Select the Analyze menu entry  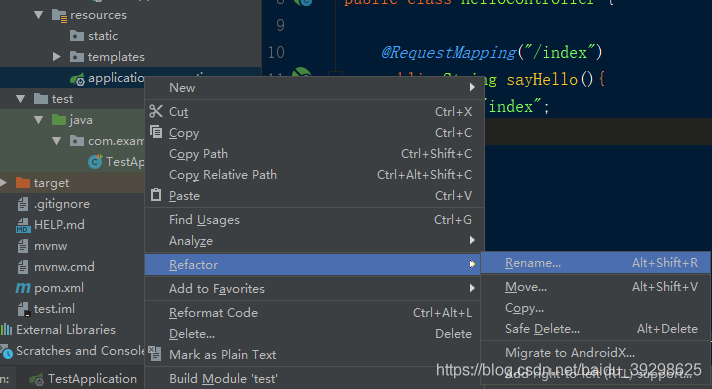(x=314, y=241)
